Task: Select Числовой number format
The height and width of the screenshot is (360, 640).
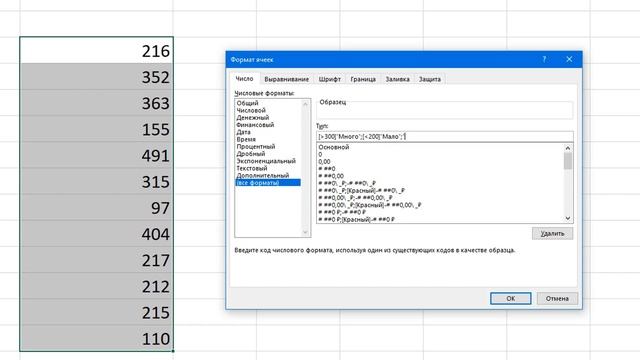Action: coord(268,110)
